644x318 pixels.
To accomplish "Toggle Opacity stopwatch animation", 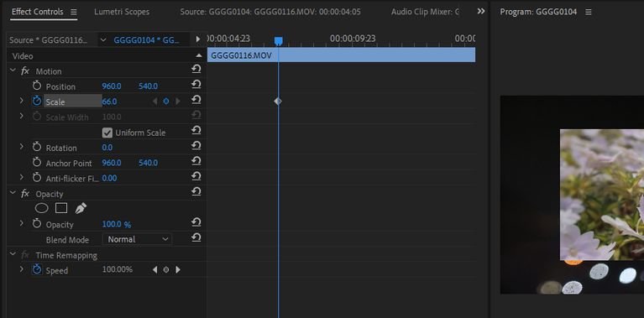I will click(37, 224).
